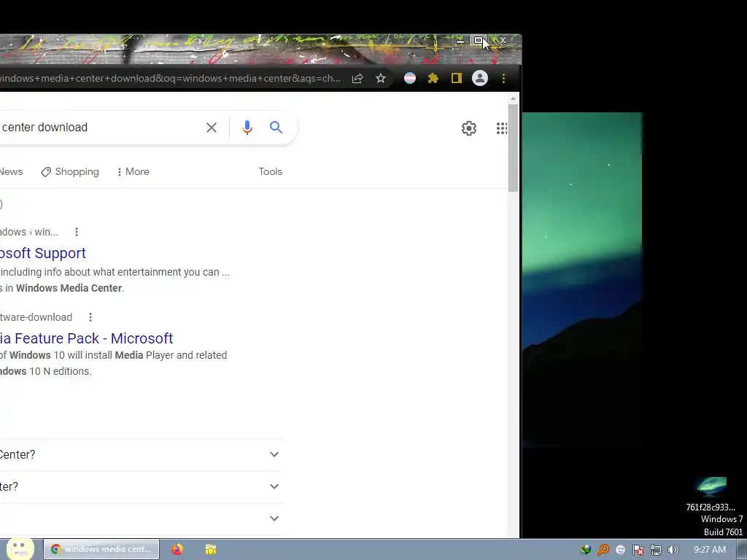Select the Chrome taskbar button "windows media cent..."
747x560 pixels.
pos(101,549)
